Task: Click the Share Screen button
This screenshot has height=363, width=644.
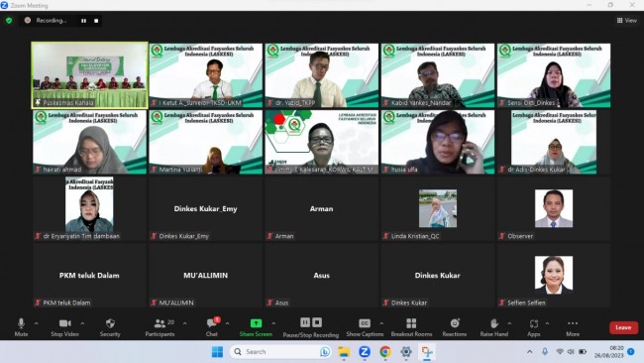Action: pyautogui.click(x=256, y=327)
